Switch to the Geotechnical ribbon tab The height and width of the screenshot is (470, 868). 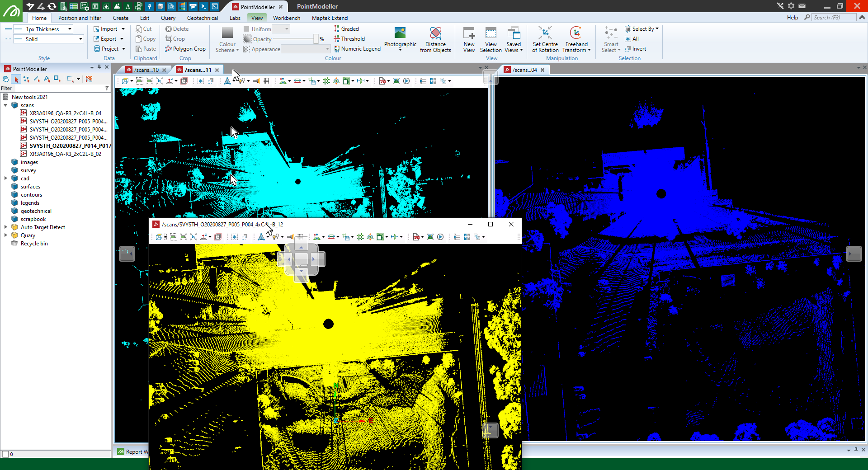point(202,18)
